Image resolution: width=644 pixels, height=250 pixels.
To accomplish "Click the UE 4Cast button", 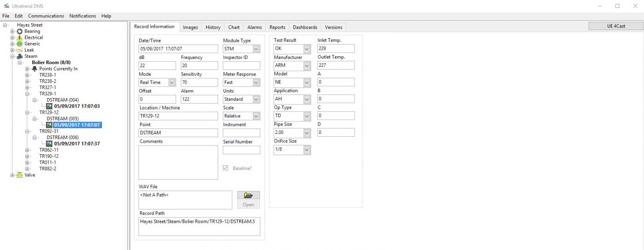I will [x=615, y=26].
